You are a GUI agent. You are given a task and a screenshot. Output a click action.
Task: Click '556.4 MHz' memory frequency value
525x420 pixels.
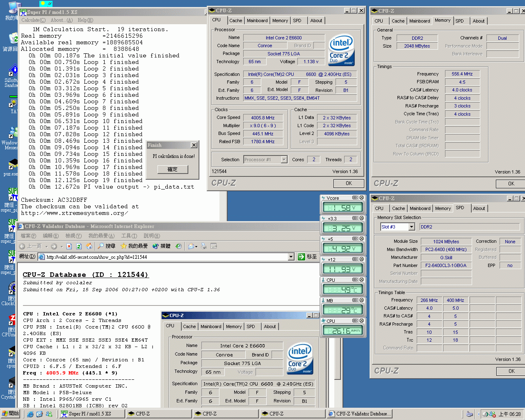pos(462,74)
